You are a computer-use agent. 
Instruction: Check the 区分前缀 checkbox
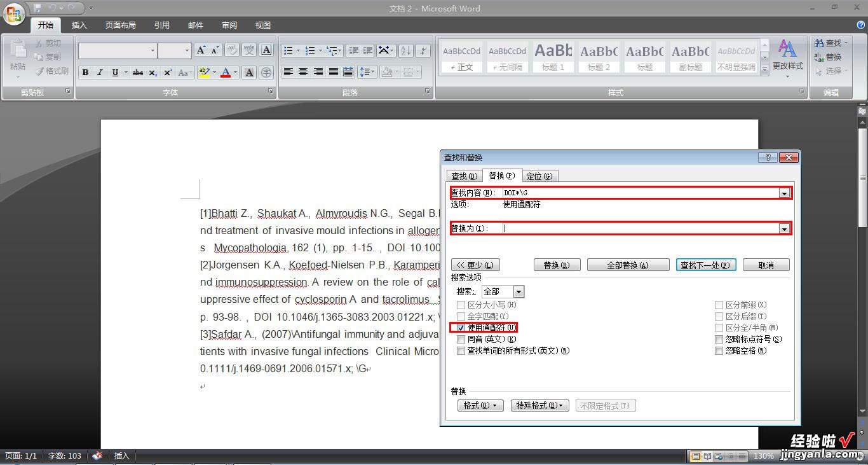719,305
